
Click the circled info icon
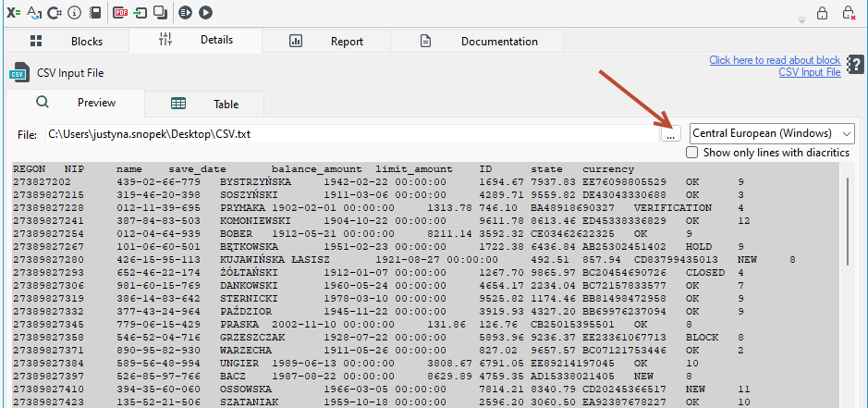coord(74,12)
